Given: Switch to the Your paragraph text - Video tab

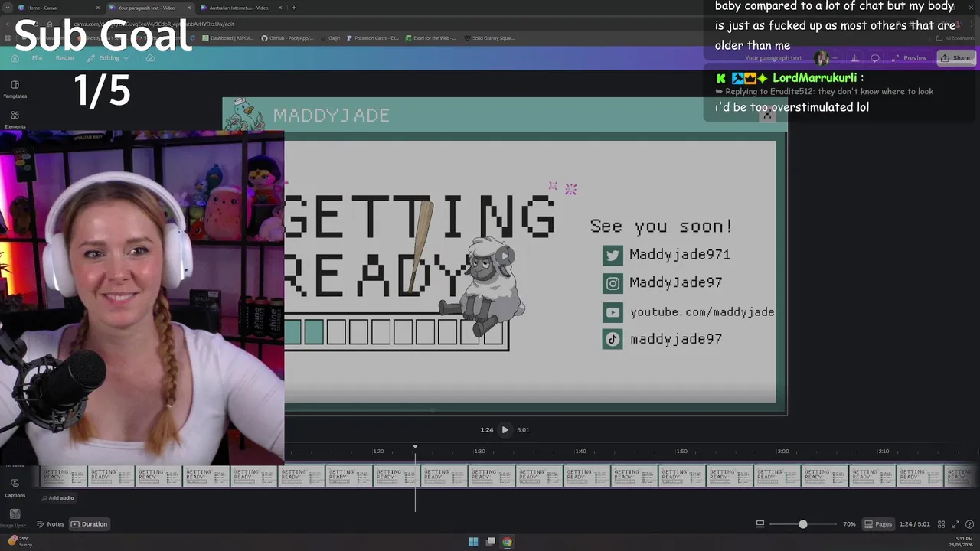Looking at the screenshot, I should coord(149,8).
